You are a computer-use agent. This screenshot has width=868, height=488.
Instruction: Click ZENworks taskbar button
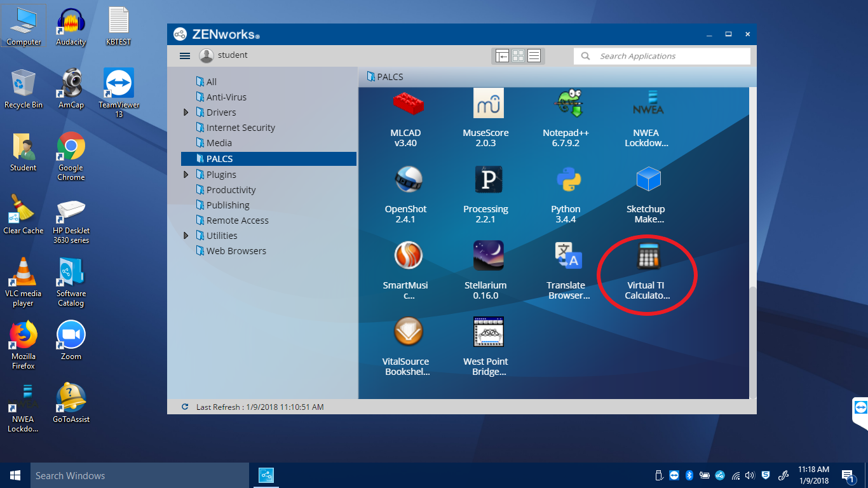[266, 475]
